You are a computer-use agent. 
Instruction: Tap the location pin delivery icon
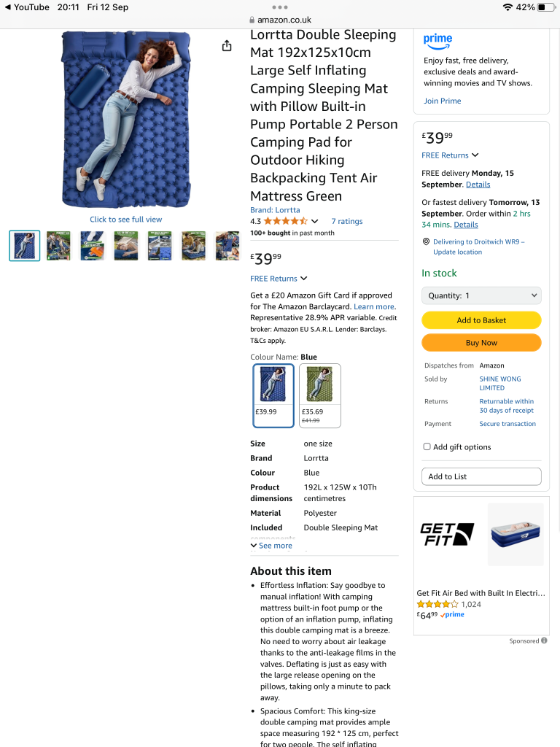click(426, 241)
